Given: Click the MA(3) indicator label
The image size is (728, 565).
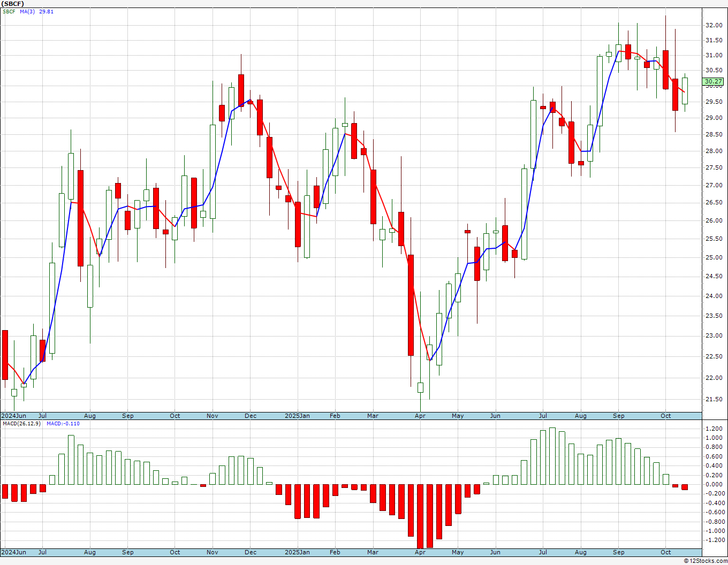Looking at the screenshot, I should pos(27,11).
